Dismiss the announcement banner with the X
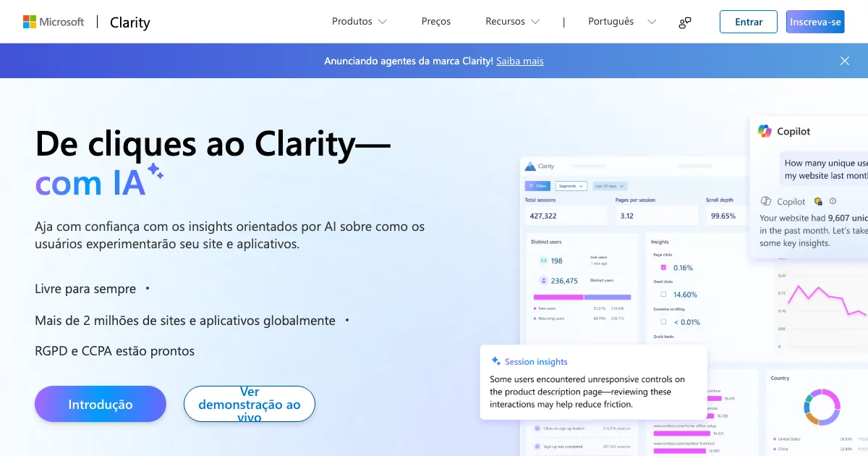868x456 pixels. (x=844, y=61)
